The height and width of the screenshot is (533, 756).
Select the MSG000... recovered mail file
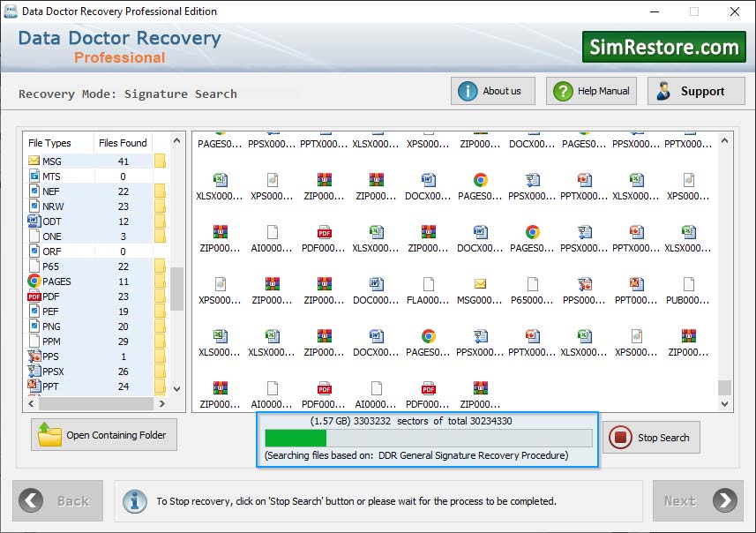tap(480, 284)
